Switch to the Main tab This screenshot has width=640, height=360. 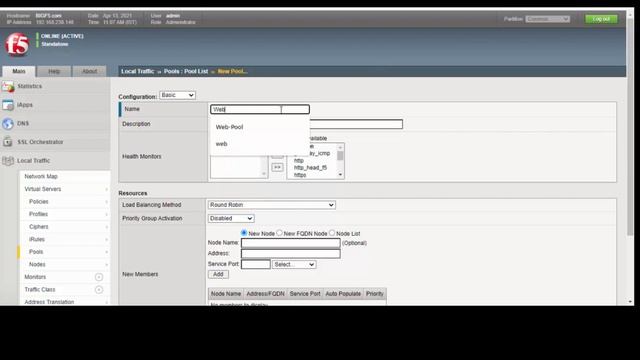click(x=19, y=71)
